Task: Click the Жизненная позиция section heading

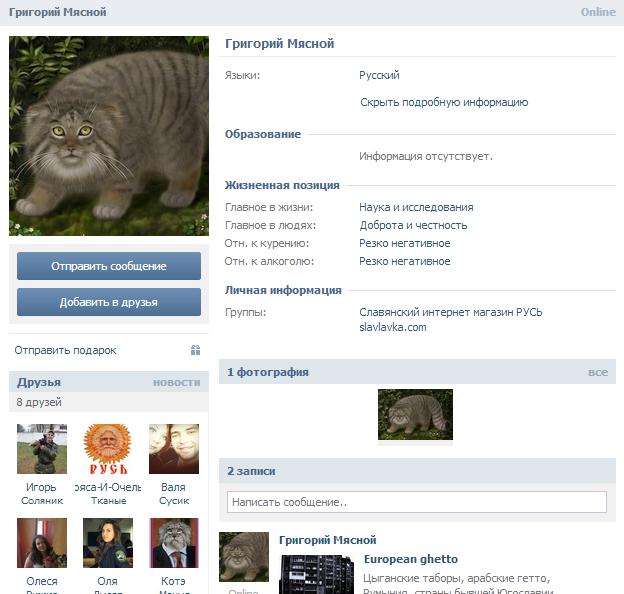Action: [282, 185]
